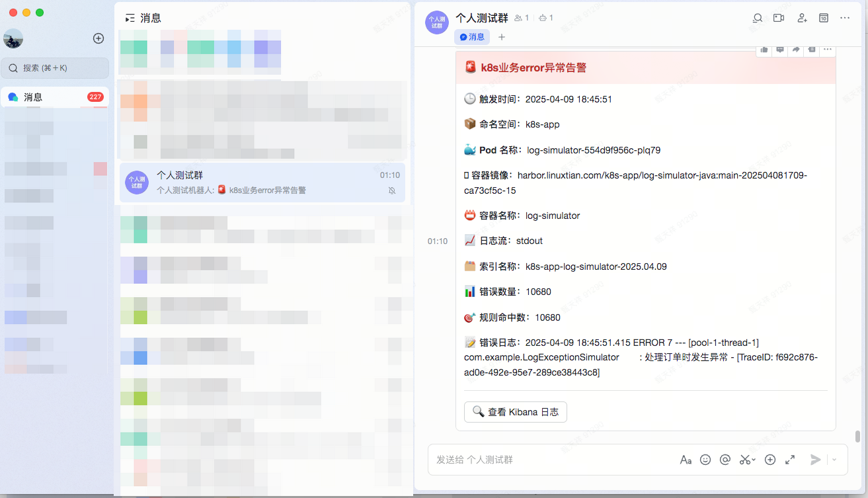This screenshot has height=498, width=868.
Task: Open 个人测试群 in the conversation list
Action: coord(262,183)
